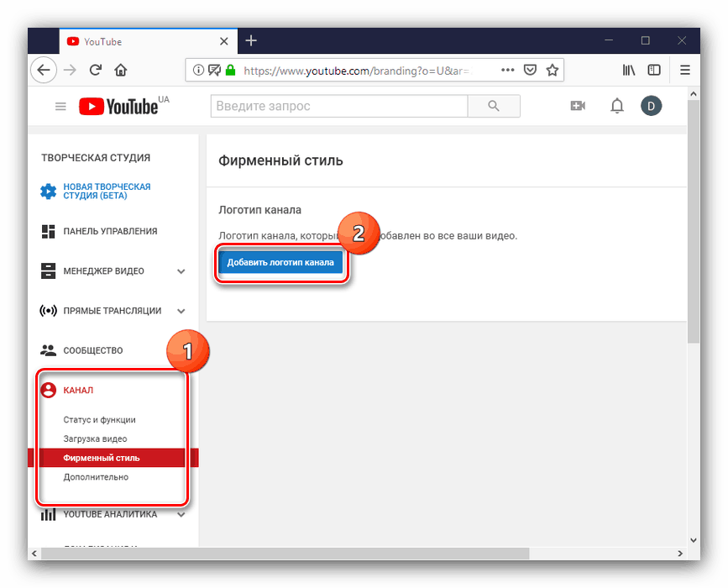The width and height of the screenshot is (728, 588).
Task: Expand the "Прямые трансляции" chevron
Action: click(x=181, y=311)
